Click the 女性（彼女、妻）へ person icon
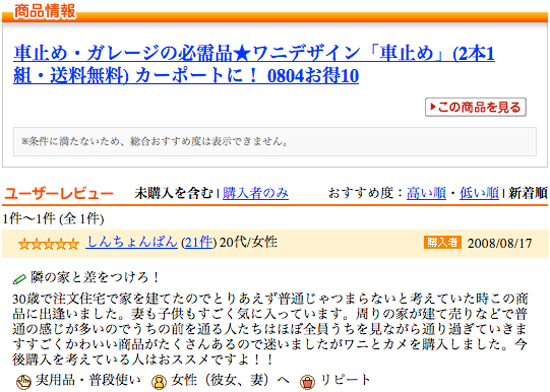The height and width of the screenshot is (392, 550). point(159,382)
